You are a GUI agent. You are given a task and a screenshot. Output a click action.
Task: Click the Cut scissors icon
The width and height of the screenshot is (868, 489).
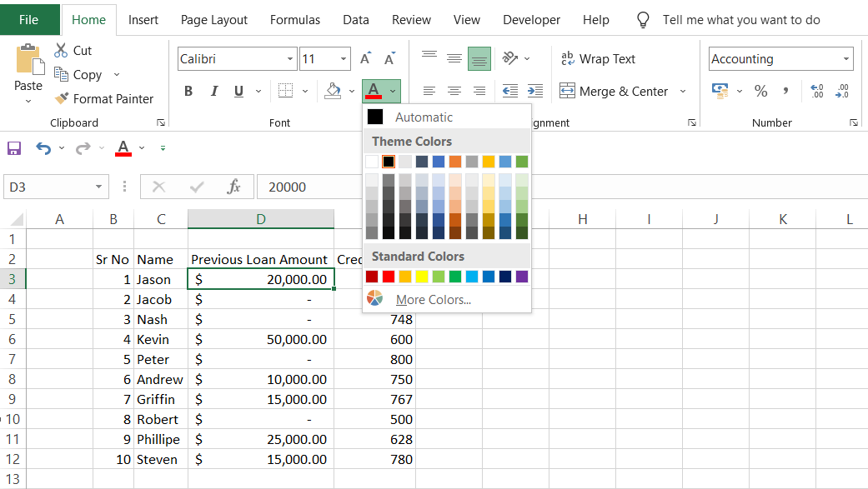[x=61, y=51]
